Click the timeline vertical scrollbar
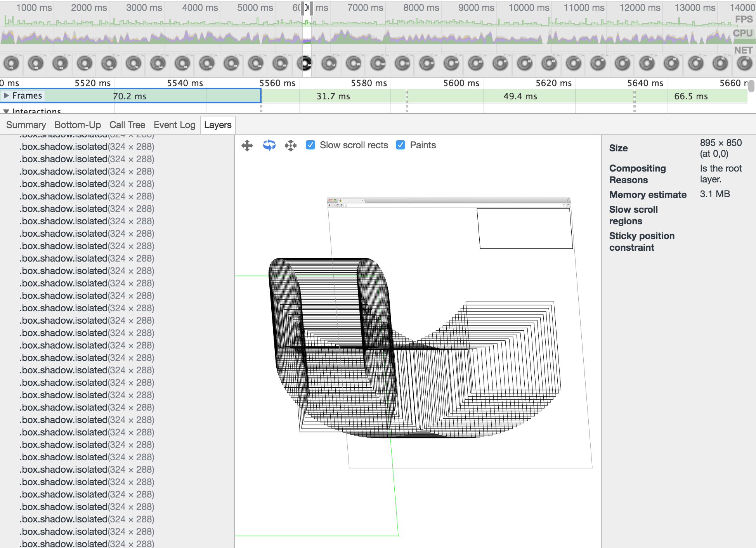This screenshot has height=548, width=756. (751, 86)
